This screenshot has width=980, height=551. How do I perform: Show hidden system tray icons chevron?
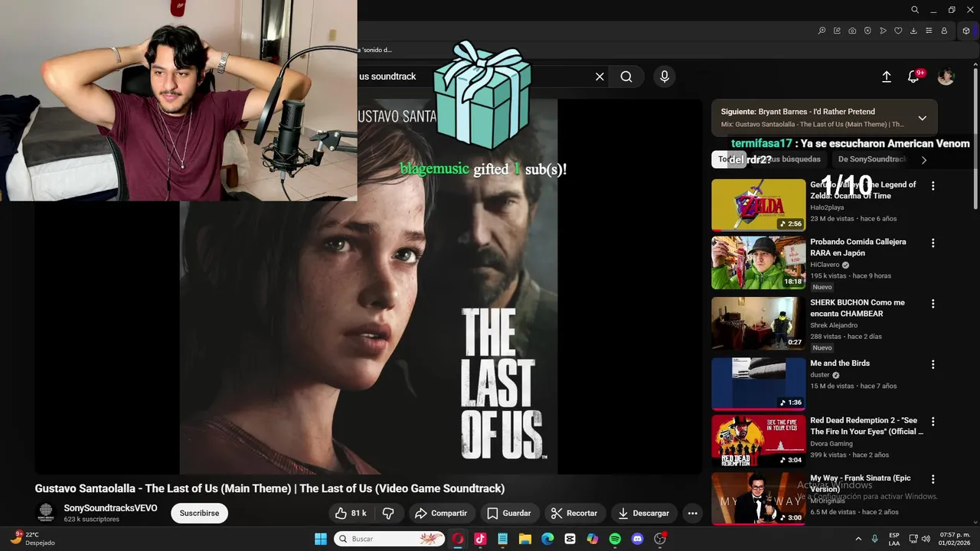tap(858, 539)
